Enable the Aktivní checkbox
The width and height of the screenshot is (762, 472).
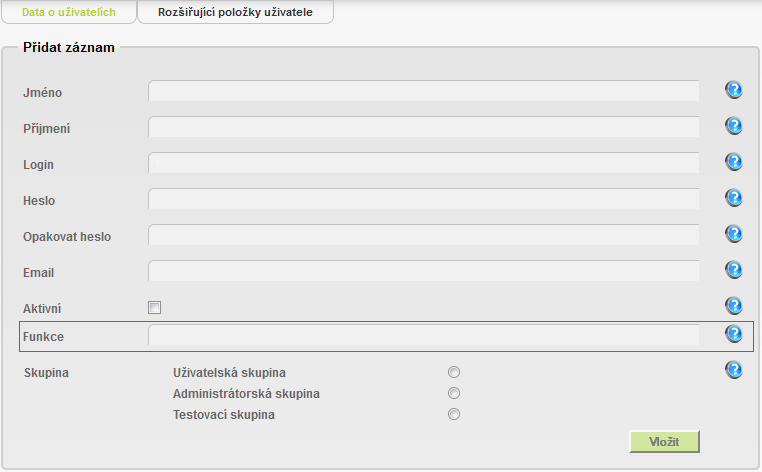(155, 307)
